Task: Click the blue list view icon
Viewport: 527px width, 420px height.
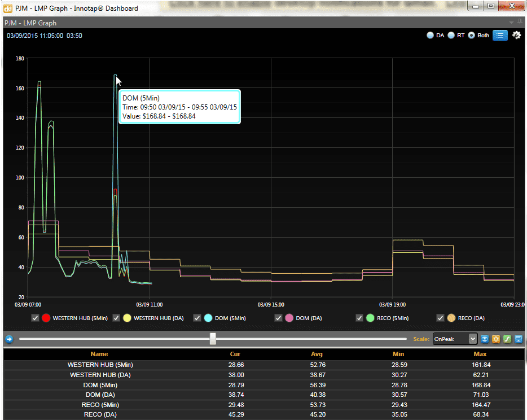Action: click(x=500, y=36)
